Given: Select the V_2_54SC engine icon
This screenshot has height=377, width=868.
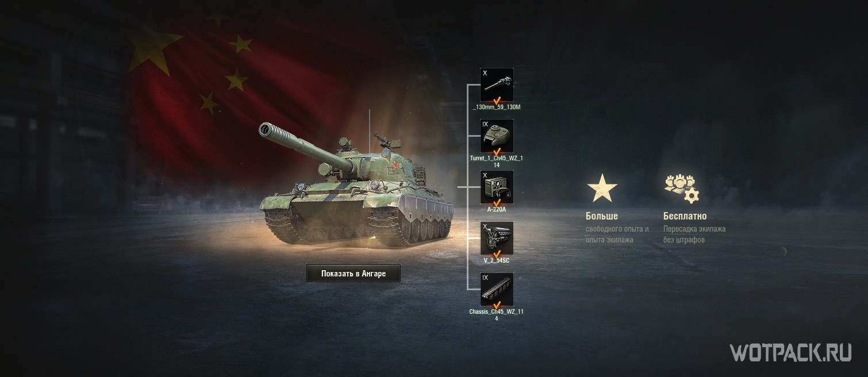Looking at the screenshot, I should click(x=497, y=238).
